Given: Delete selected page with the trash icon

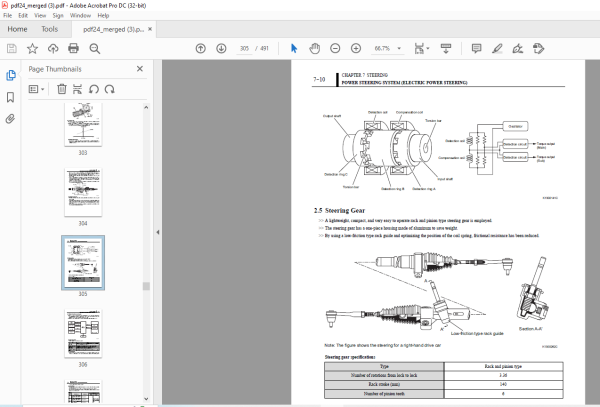Looking at the screenshot, I should point(62,89).
